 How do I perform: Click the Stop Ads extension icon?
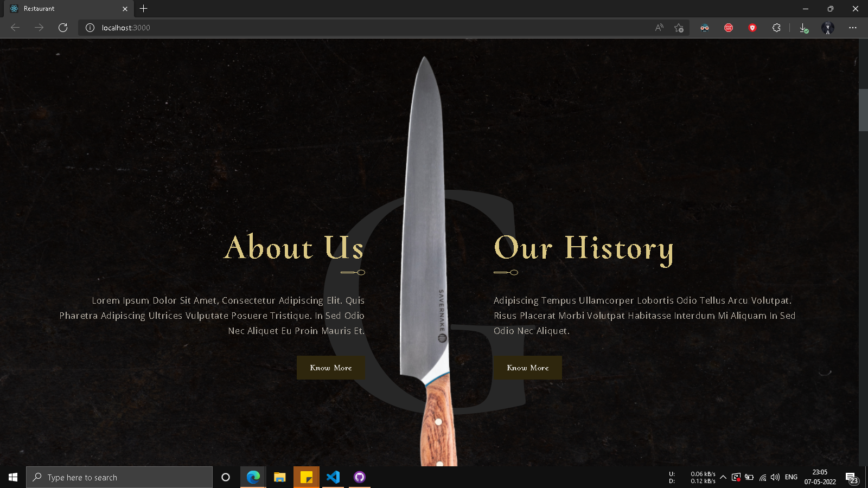coord(729,28)
